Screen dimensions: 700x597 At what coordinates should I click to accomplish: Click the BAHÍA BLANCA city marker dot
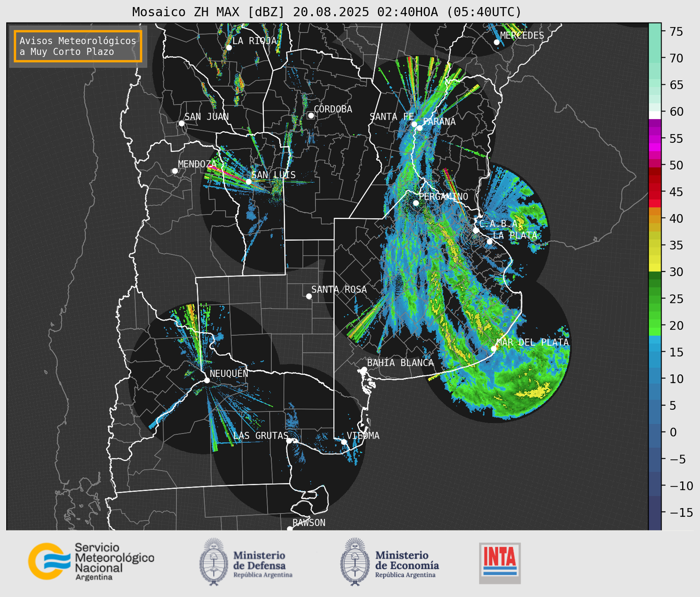coord(364,369)
